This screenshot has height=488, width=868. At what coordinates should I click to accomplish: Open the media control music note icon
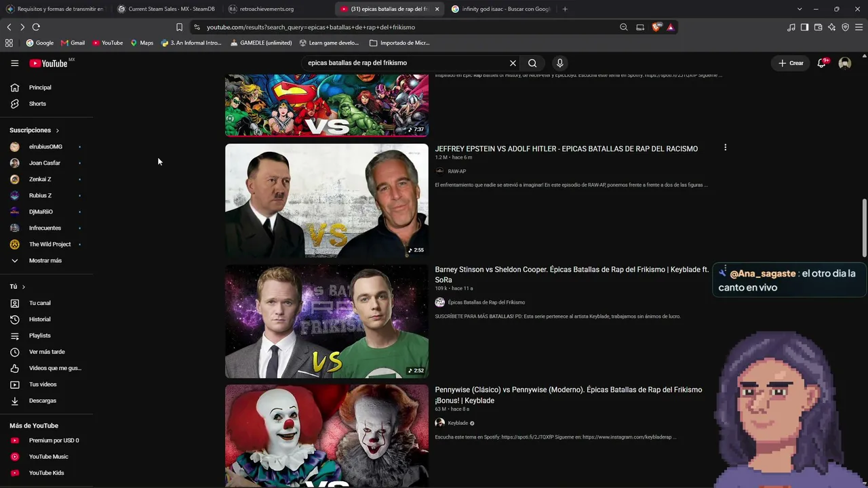click(x=791, y=27)
